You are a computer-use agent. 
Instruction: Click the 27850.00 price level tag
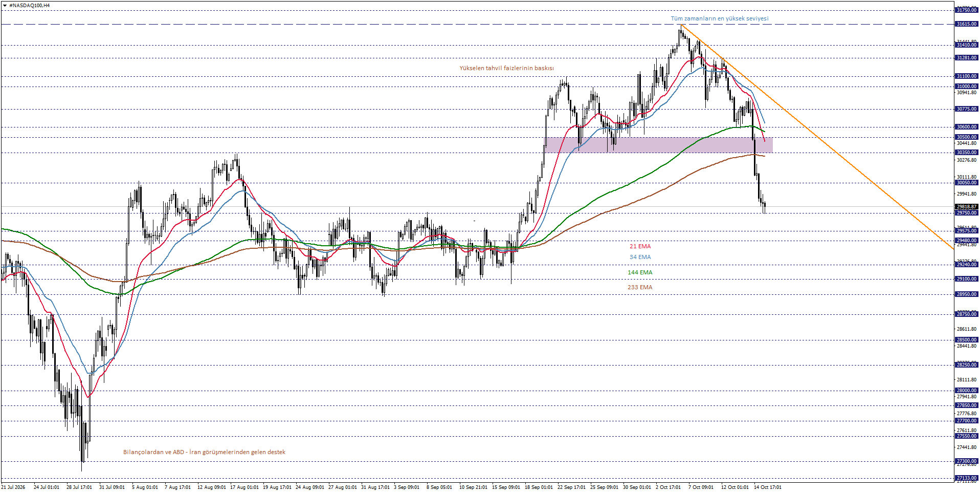click(966, 405)
